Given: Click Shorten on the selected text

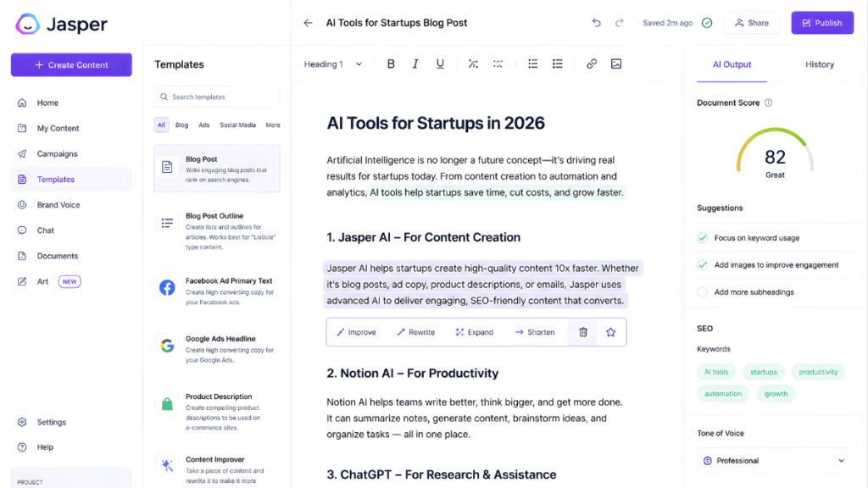Looking at the screenshot, I should [x=535, y=332].
